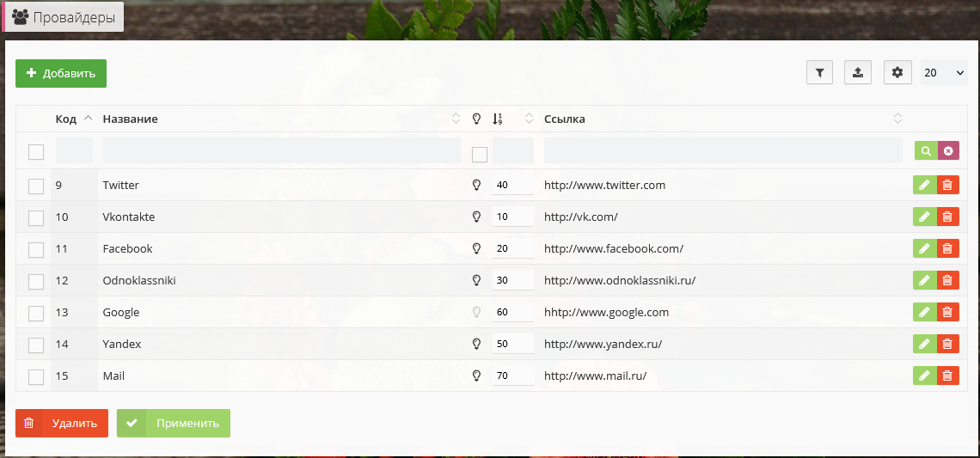This screenshot has width=980, height=458.
Task: Click the filter funnel icon button
Action: pos(819,73)
